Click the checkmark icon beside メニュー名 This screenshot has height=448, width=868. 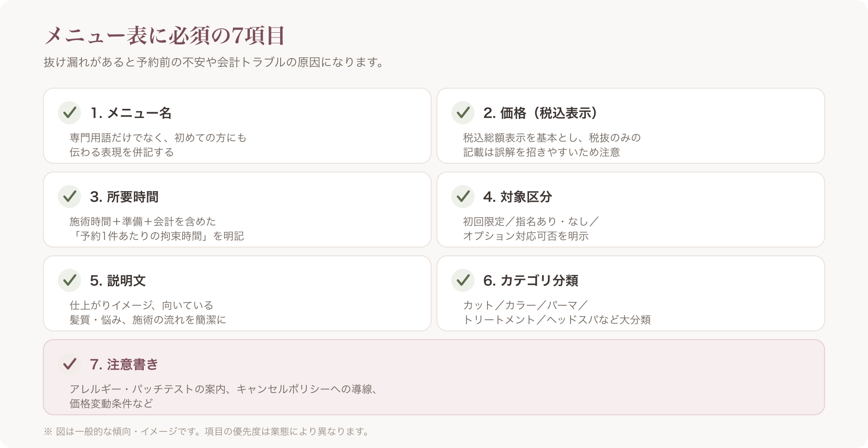coord(69,113)
